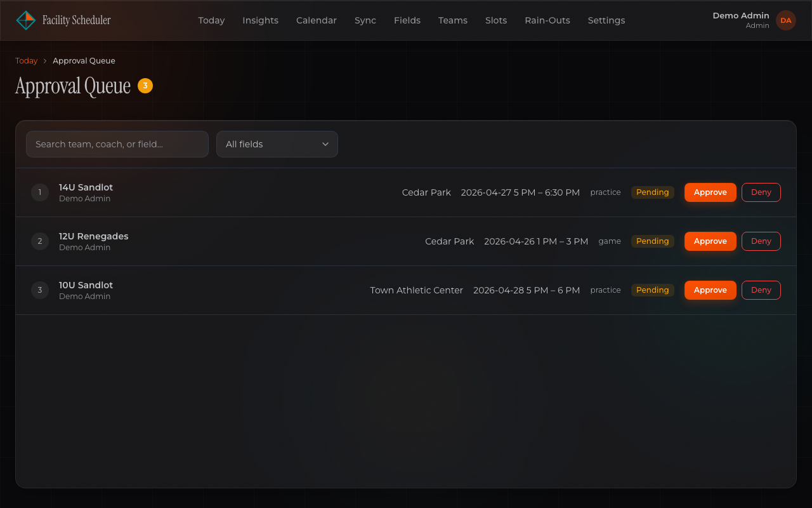Open the All fields dropdown

277,144
